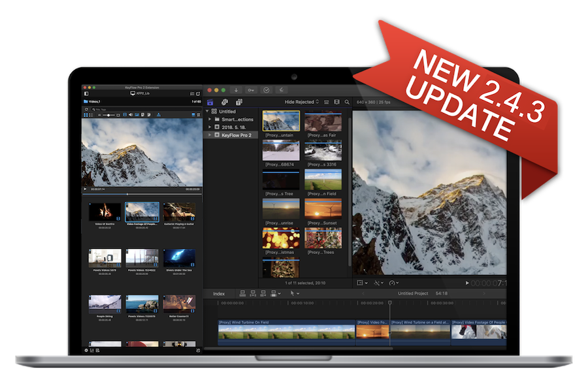This screenshot has width=588, height=371.
Task: Expand the Smart Collections folder
Action: coord(210,119)
